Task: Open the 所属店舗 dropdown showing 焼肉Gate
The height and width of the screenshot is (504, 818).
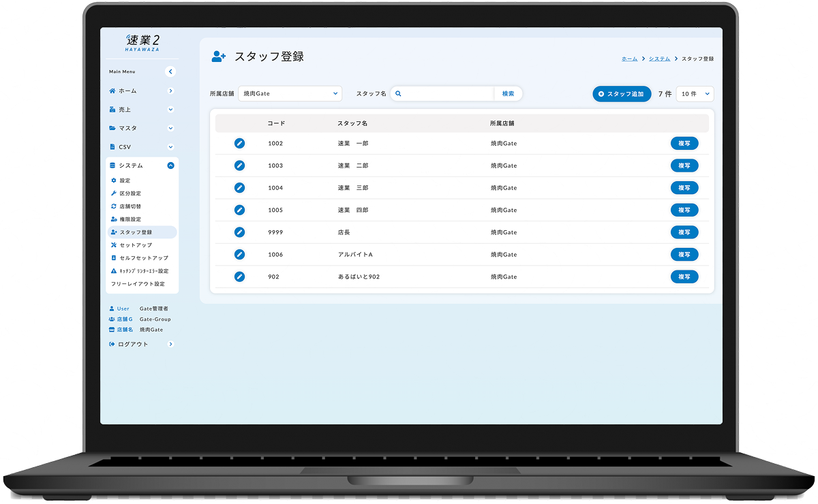Action: (290, 94)
